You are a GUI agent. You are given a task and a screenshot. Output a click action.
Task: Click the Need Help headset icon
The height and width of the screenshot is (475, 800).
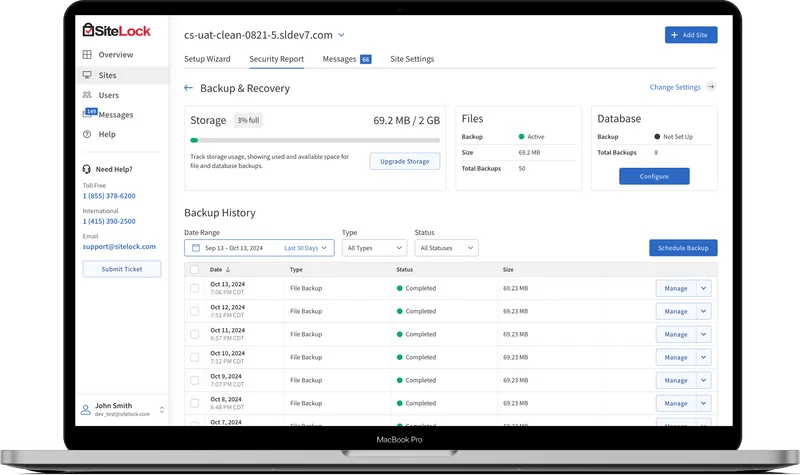87,169
